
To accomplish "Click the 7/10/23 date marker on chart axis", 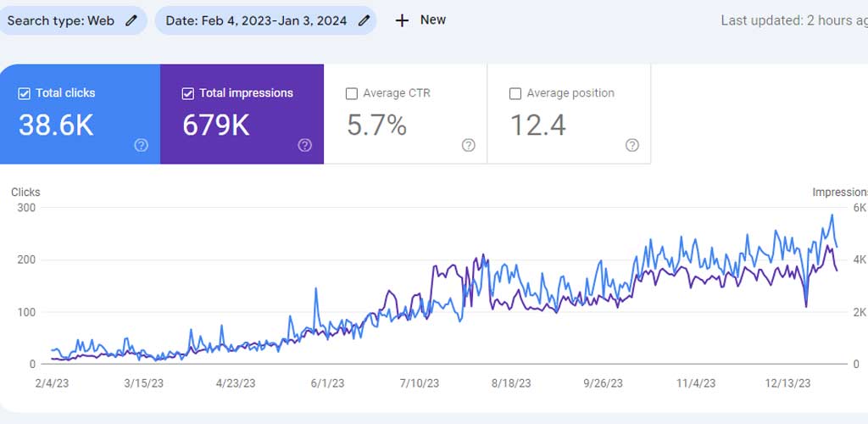I will coord(420,383).
